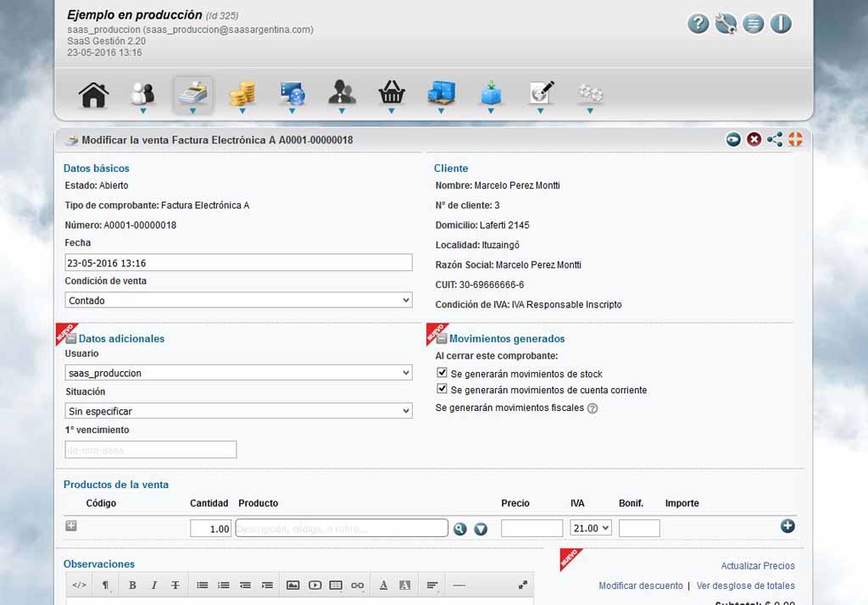Click the orange lifebuoy help icon
This screenshot has width=868, height=605.
tap(795, 140)
